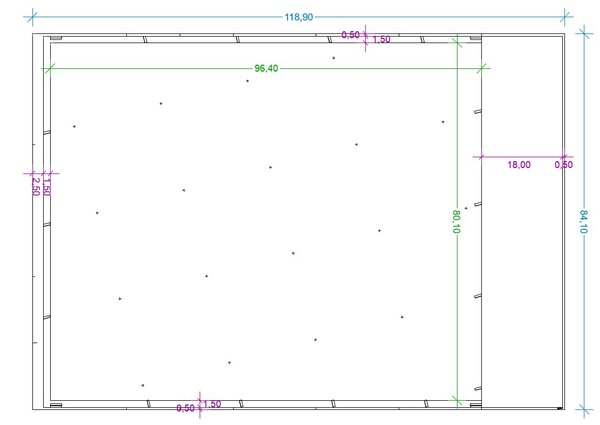Screen dimensions: 600x425
Task: Click the purple 18,00 dimension label
Action: click(519, 165)
